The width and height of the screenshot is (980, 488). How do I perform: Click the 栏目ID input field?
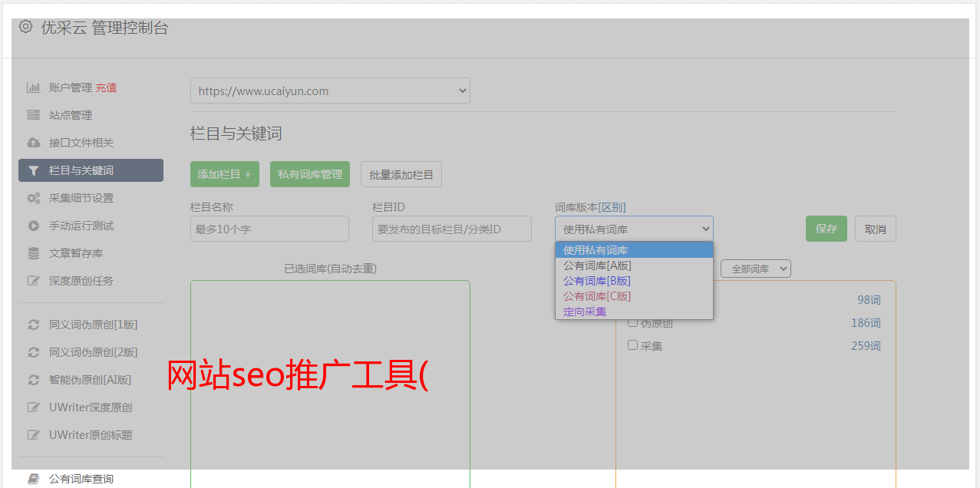tap(452, 229)
